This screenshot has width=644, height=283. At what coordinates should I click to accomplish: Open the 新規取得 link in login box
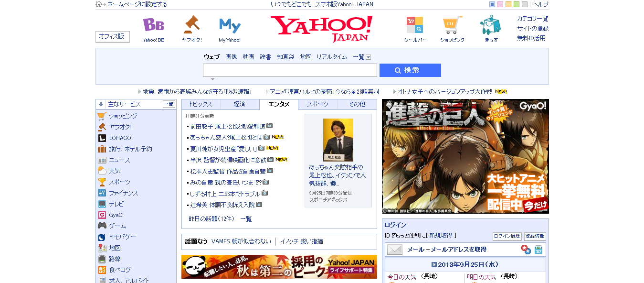(442, 236)
